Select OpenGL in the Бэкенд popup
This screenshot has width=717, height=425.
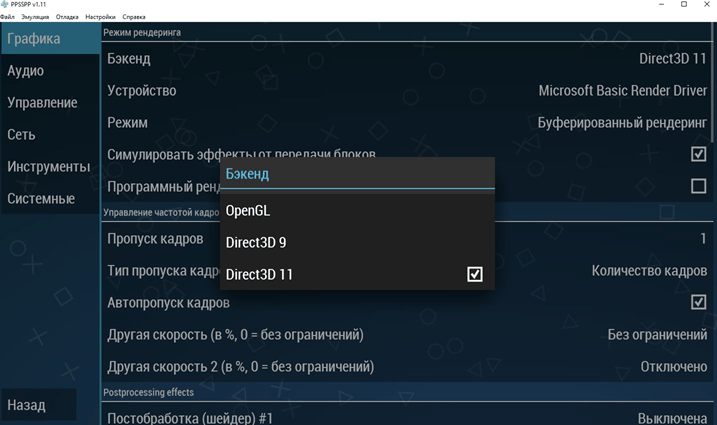[x=357, y=210]
